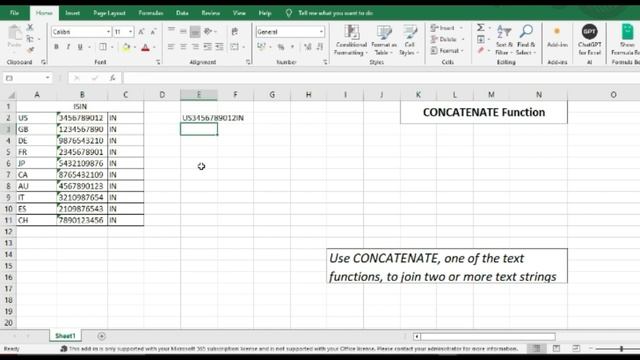This screenshot has height=360, width=640.
Task: Select the Sheet1 tab
Action: [65, 336]
